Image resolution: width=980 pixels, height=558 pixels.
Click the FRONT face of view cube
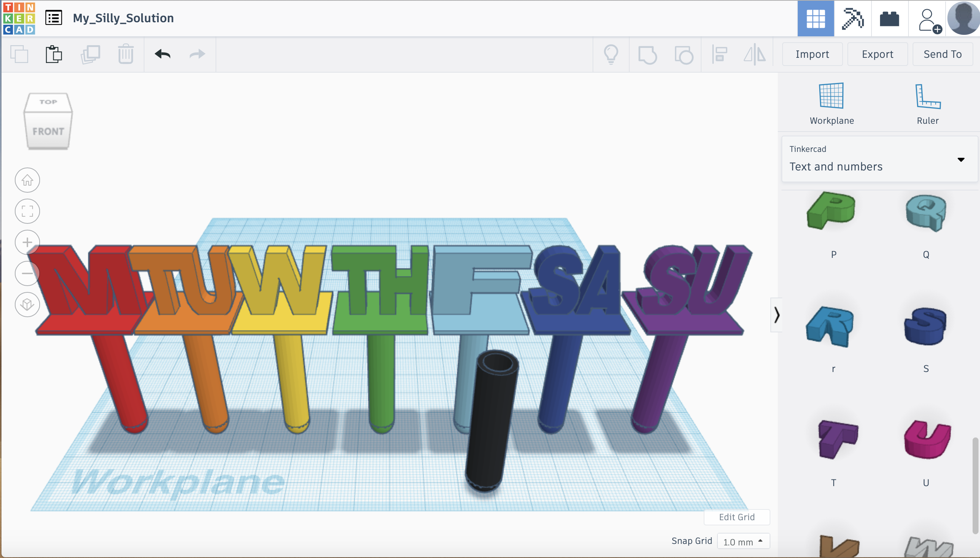coord(48,132)
